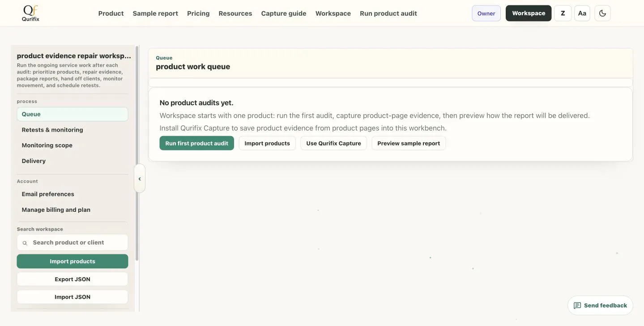This screenshot has width=644, height=326.
Task: Click the Export JSON button
Action: pyautogui.click(x=73, y=279)
